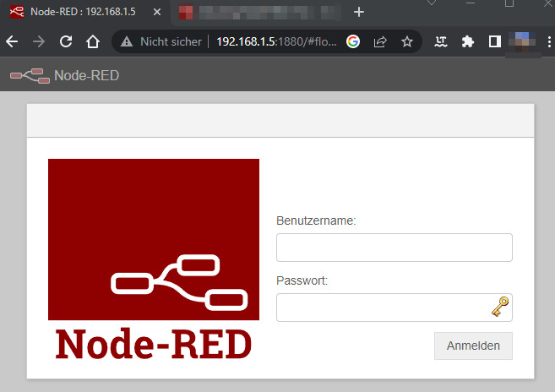Screen dimensions: 555x392
Task: Share this page via share icon
Action: pyautogui.click(x=380, y=41)
